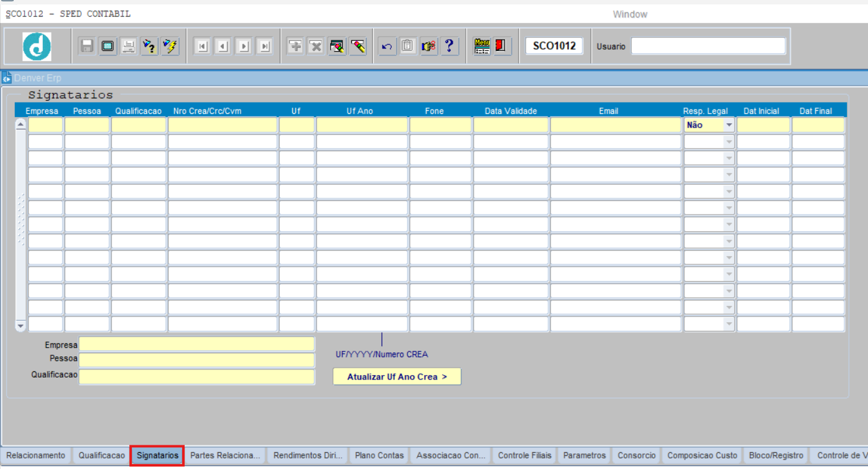Image resolution: width=868 pixels, height=469 pixels.
Task: Click the Execute Query lightning icon
Action: (x=170, y=46)
